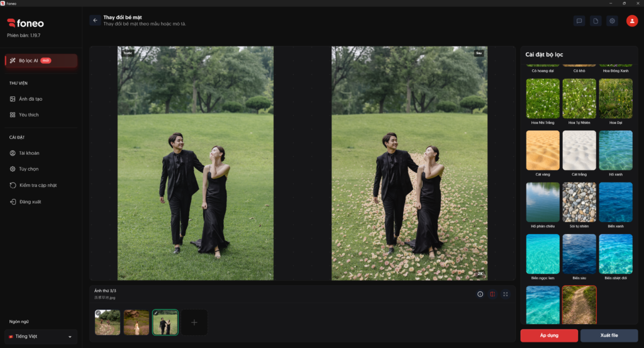Show image info with the circled i icon
Image resolution: width=644 pixels, height=348 pixels.
(480, 294)
